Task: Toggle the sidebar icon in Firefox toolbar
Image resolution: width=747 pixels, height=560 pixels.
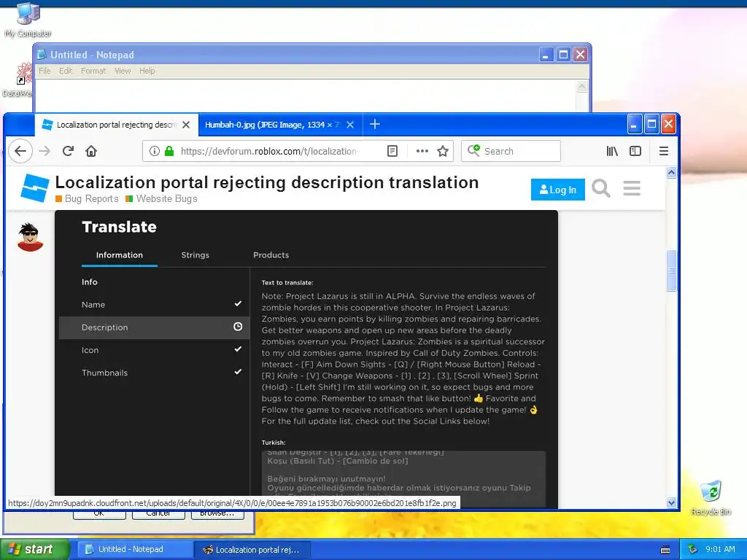Action: (x=635, y=151)
